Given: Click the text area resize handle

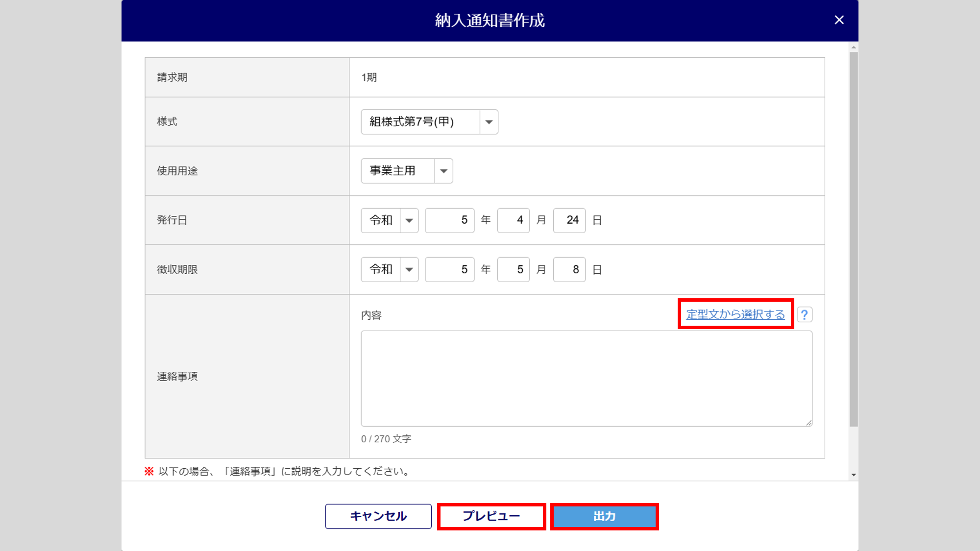Looking at the screenshot, I should coord(808,423).
